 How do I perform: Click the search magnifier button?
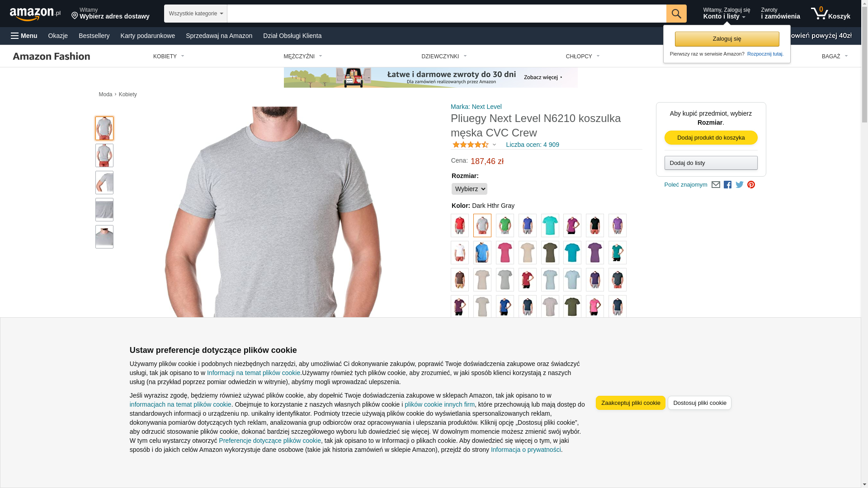[676, 14]
